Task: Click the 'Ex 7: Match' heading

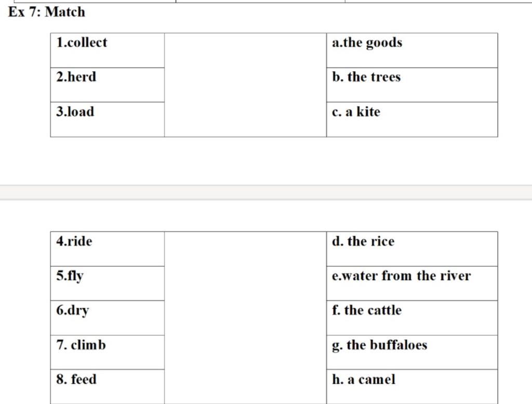Action: coord(46,12)
